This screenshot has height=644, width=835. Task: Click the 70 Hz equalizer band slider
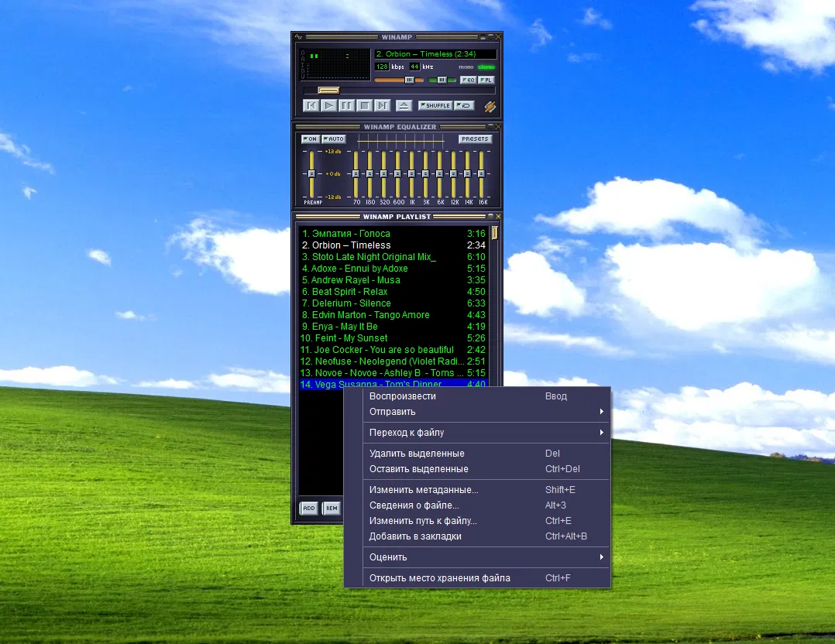coord(356,174)
